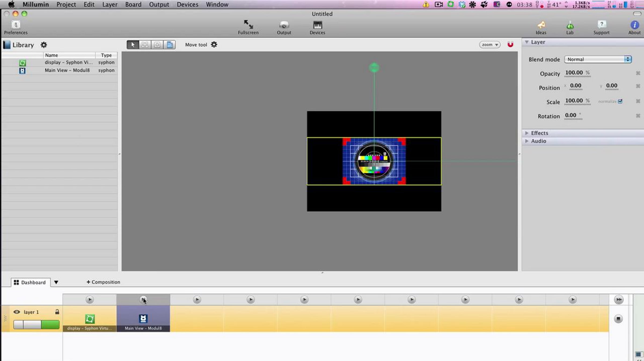The width and height of the screenshot is (644, 361).
Task: Expand the Effects section
Action: (x=527, y=133)
